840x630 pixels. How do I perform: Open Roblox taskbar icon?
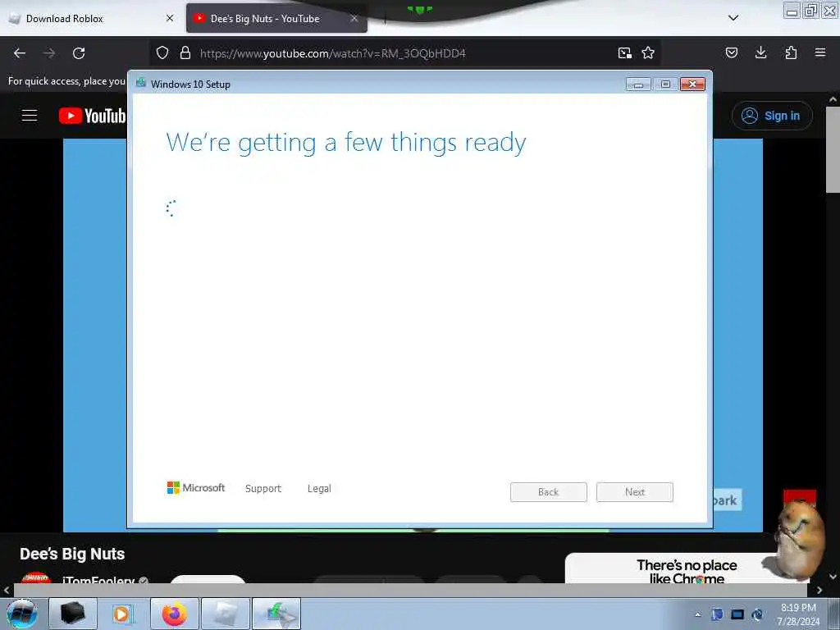coord(226,614)
